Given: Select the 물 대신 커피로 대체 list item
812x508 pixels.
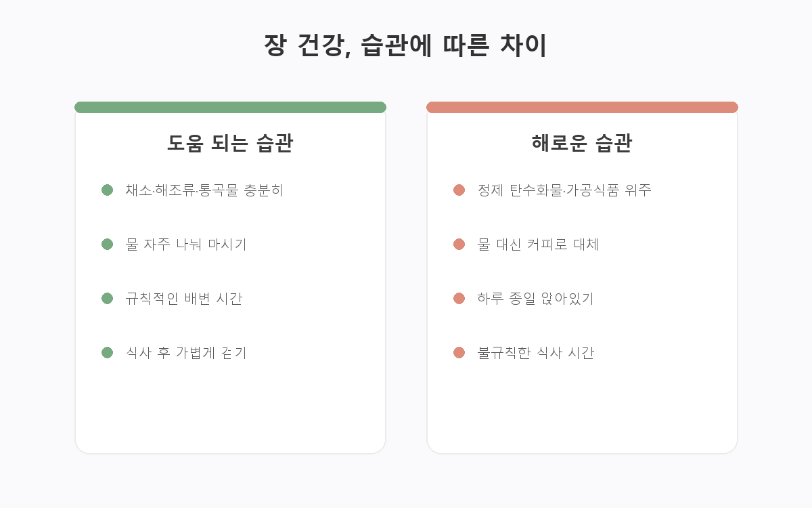Looking at the screenshot, I should (538, 245).
